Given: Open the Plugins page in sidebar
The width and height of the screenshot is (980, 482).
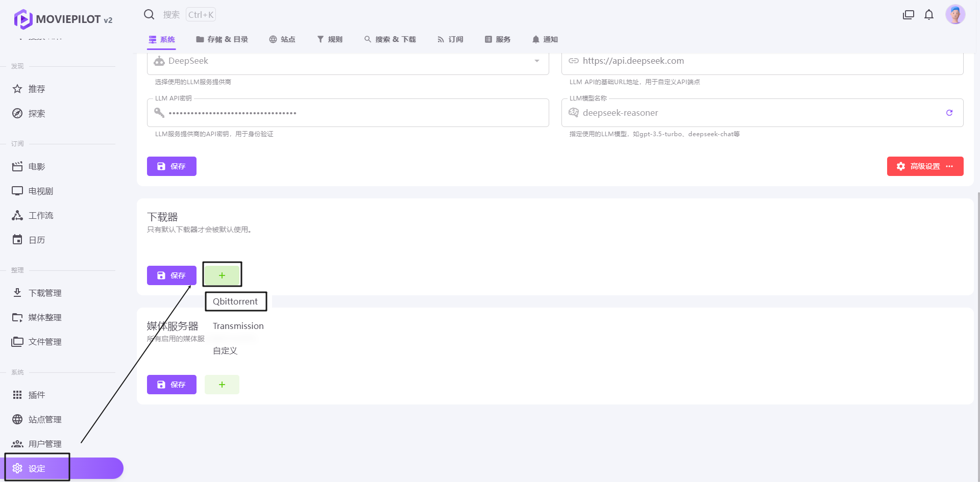Looking at the screenshot, I should coord(37,395).
